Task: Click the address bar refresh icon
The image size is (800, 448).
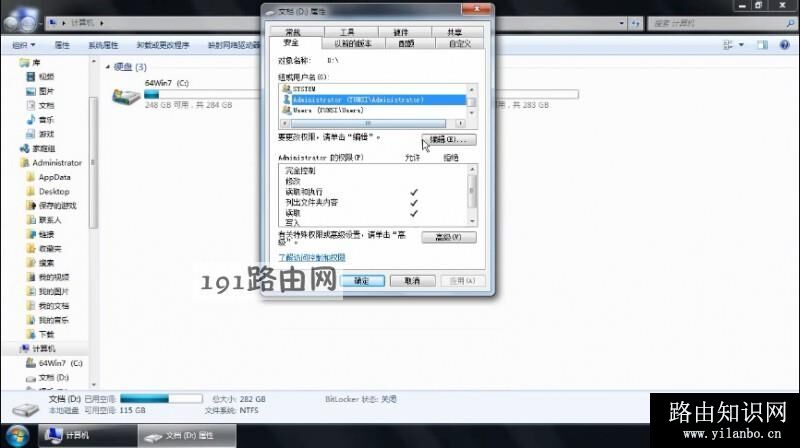Action: point(636,23)
